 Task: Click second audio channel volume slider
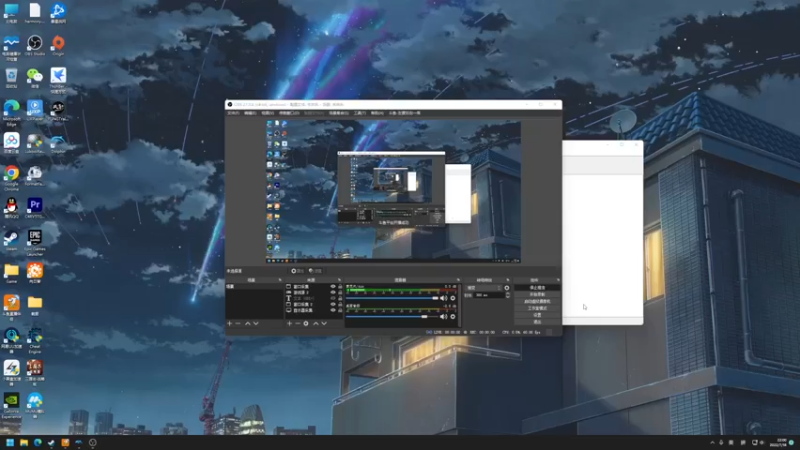tap(392, 317)
